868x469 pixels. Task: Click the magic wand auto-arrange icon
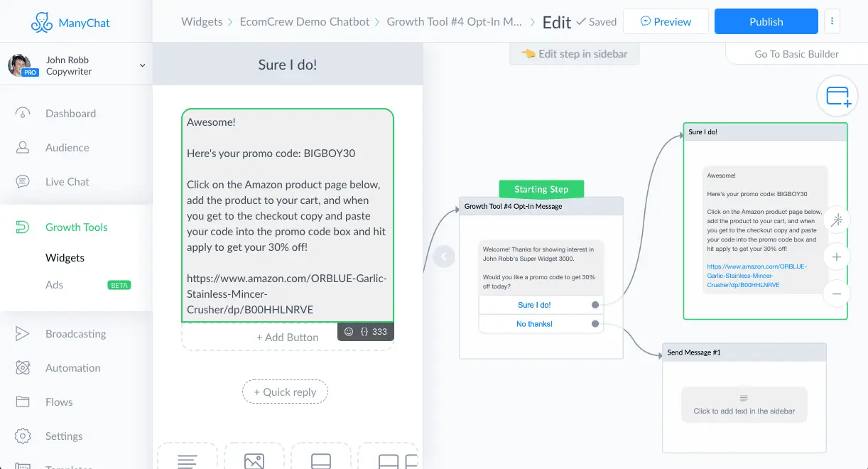(x=837, y=220)
